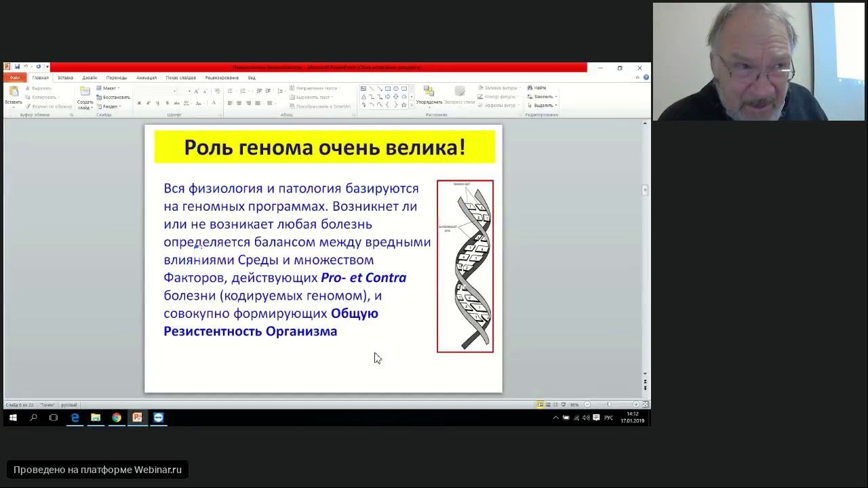Screen dimensions: 868x488
Task: Click the increase list level icon
Action: [x=268, y=91]
